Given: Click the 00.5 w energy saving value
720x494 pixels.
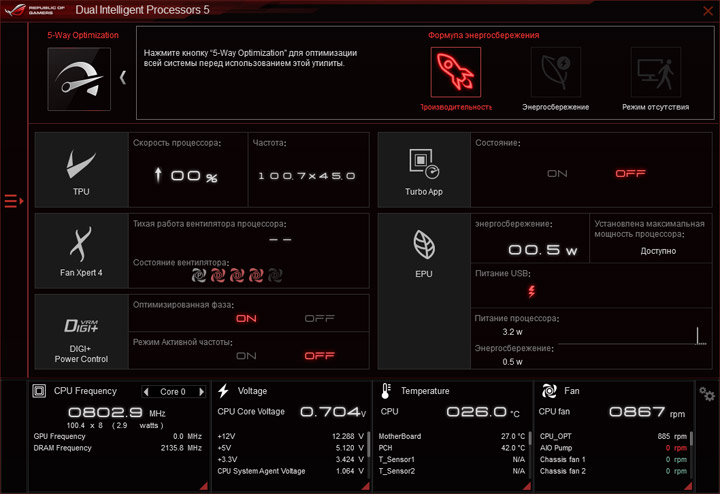Looking at the screenshot, I should click(542, 250).
